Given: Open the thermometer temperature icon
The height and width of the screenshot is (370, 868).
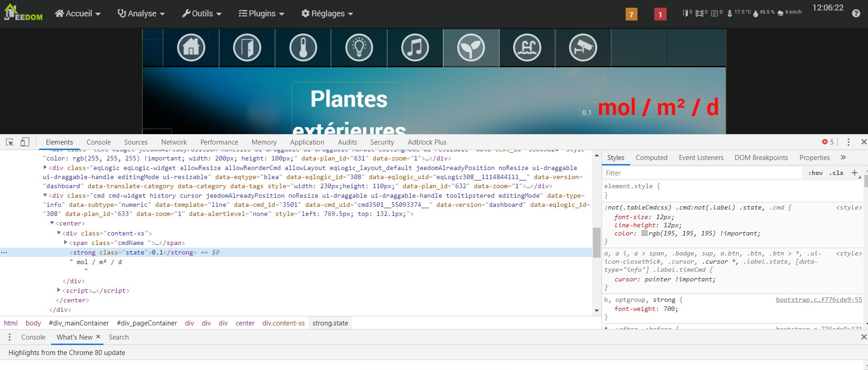Looking at the screenshot, I should coord(303,47).
